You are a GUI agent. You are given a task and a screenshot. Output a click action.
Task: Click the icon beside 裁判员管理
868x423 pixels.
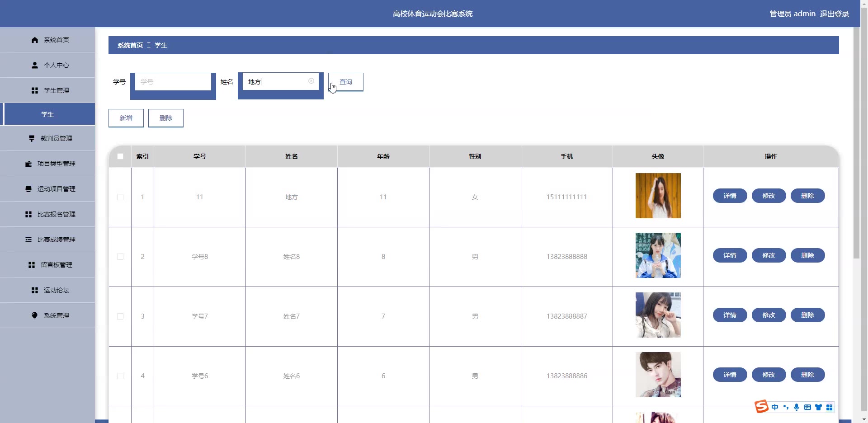(x=32, y=138)
